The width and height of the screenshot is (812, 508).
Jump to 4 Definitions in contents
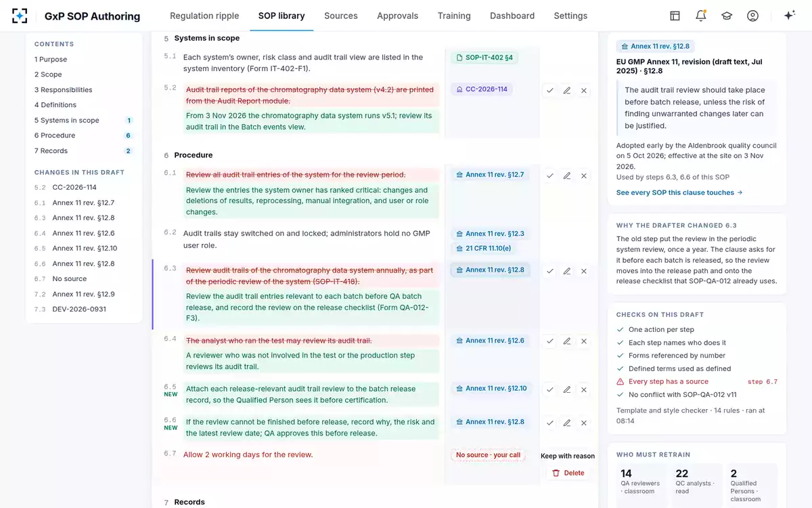(84, 105)
